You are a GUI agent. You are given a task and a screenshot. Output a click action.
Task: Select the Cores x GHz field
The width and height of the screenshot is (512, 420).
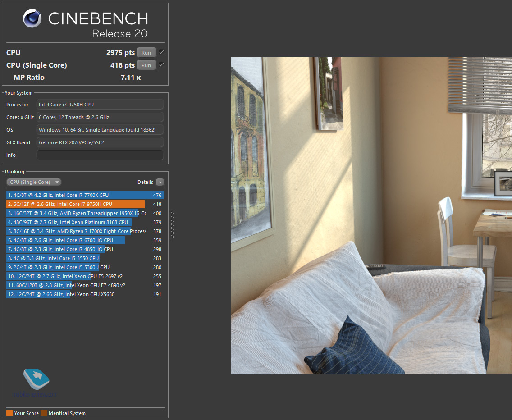click(100, 117)
